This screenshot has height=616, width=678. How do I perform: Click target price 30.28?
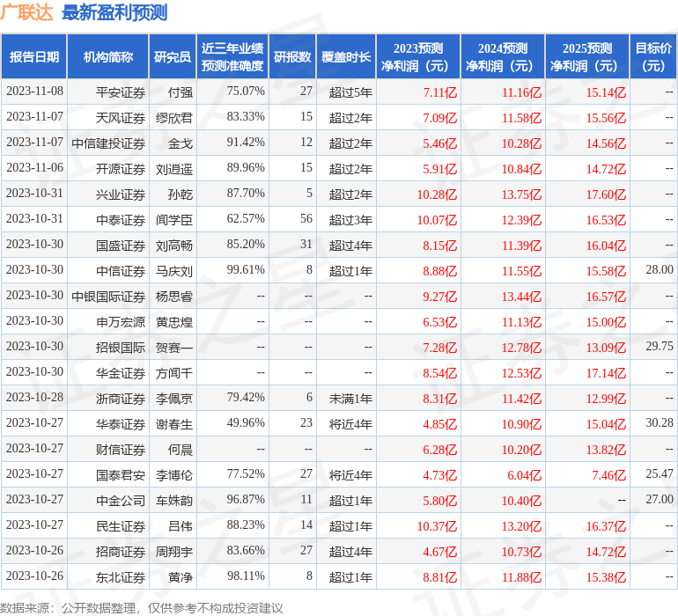point(660,422)
